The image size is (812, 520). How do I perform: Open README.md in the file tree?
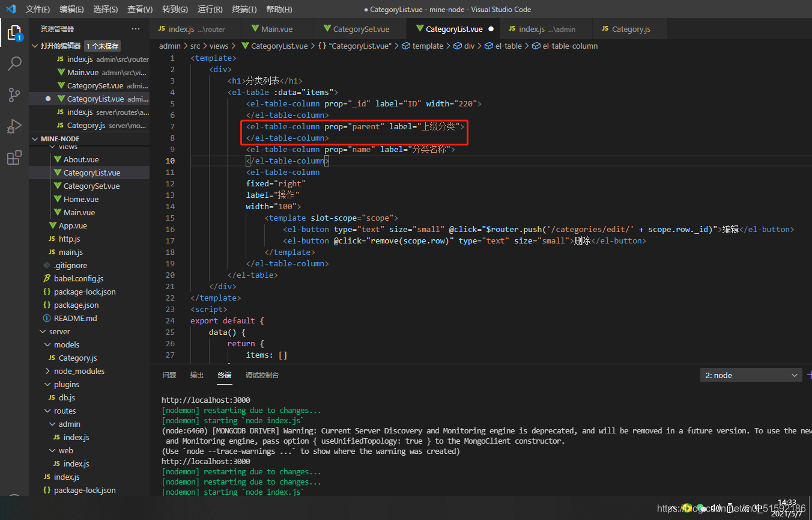(x=75, y=318)
